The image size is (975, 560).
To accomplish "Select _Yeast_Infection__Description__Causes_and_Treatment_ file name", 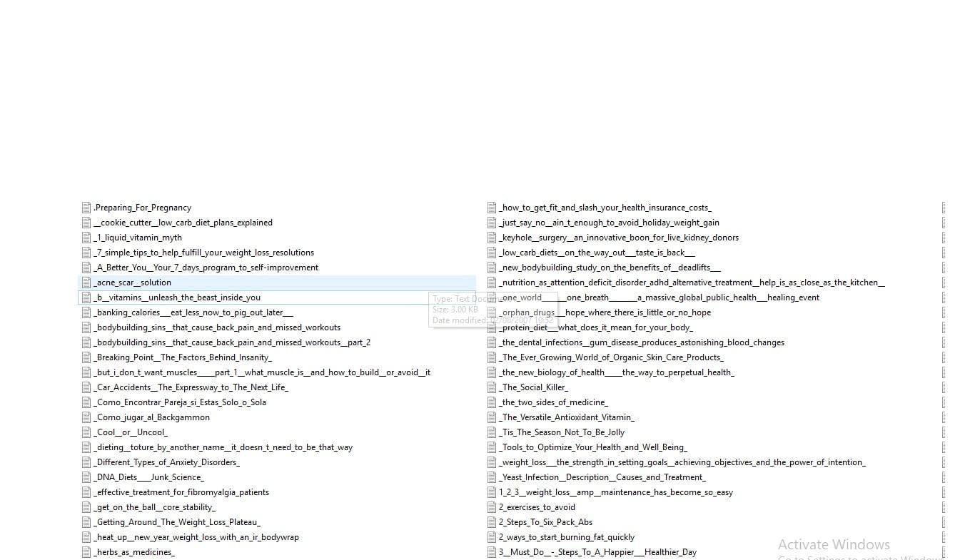I will point(602,477).
